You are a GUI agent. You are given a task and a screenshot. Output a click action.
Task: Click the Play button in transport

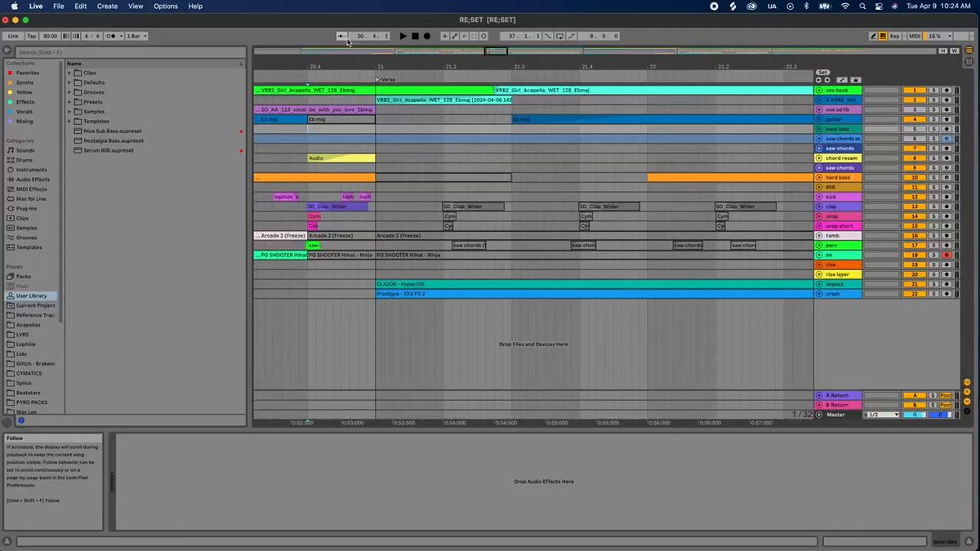point(403,36)
